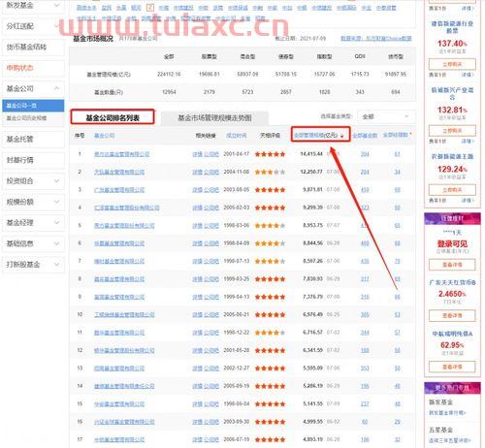Open the 选择基金类型 dropdown showing 全部
The height and width of the screenshot is (448, 485).
point(385,116)
